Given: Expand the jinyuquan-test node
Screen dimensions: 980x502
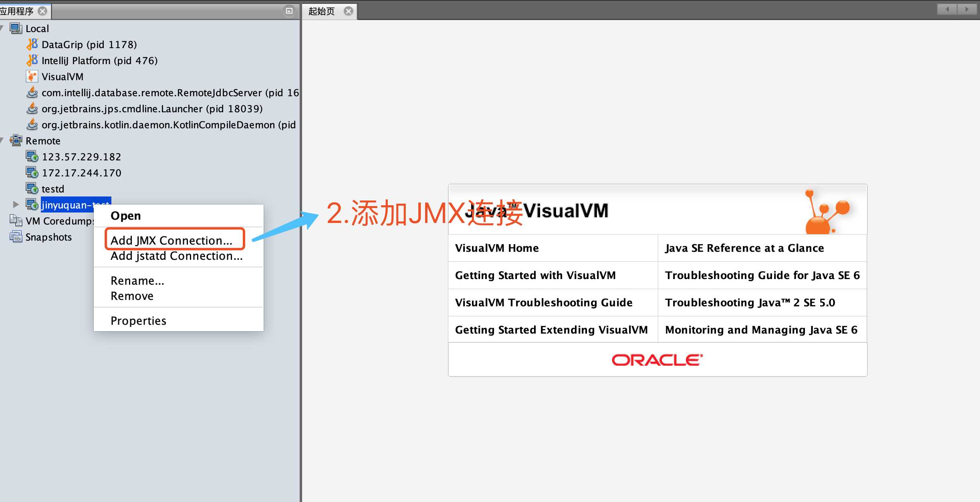Looking at the screenshot, I should click(x=16, y=204).
